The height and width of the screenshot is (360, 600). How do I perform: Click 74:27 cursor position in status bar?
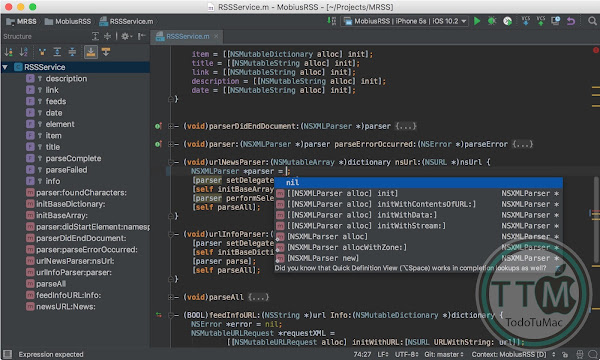[362, 355]
